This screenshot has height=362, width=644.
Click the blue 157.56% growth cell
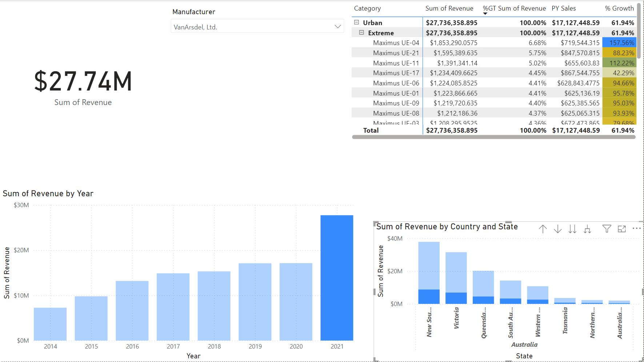619,43
